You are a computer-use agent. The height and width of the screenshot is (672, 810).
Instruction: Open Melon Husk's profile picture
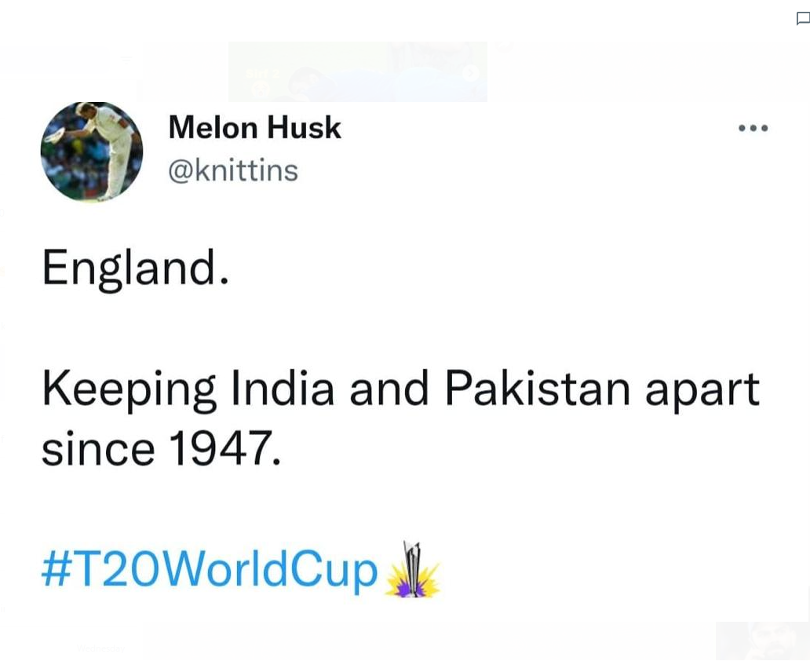92,152
